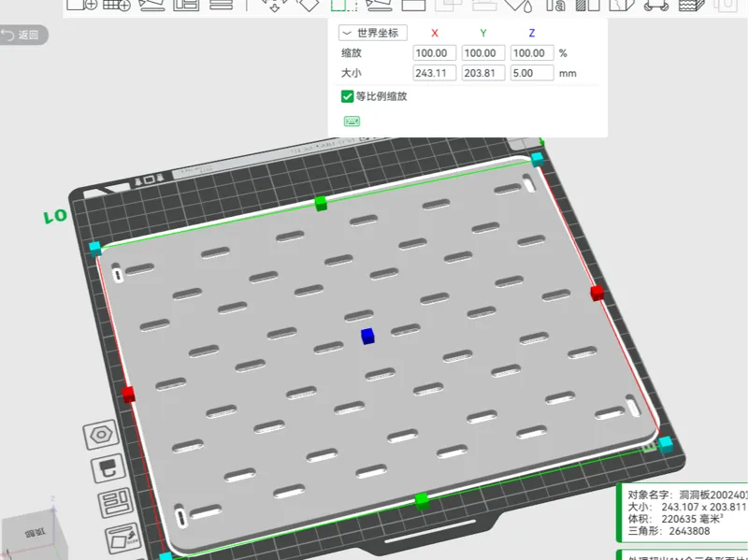The height and width of the screenshot is (560, 748).
Task: Click the Arrange all objects icon
Action: [186, 5]
